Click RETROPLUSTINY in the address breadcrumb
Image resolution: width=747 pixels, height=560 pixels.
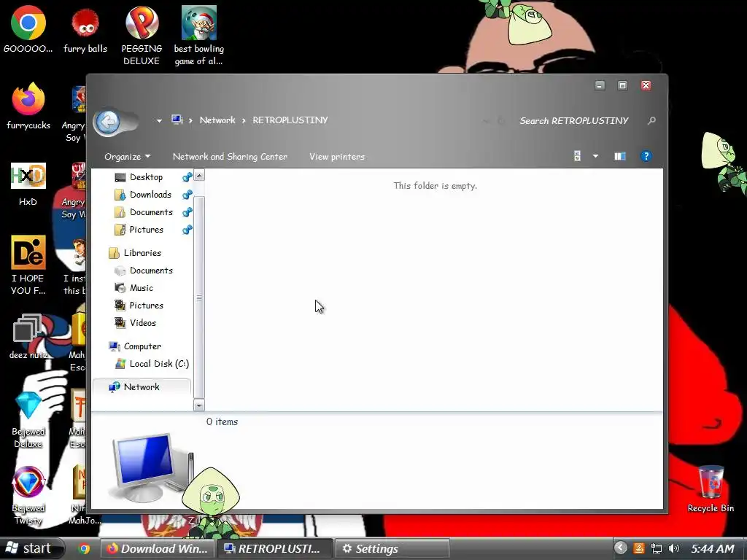click(x=290, y=120)
